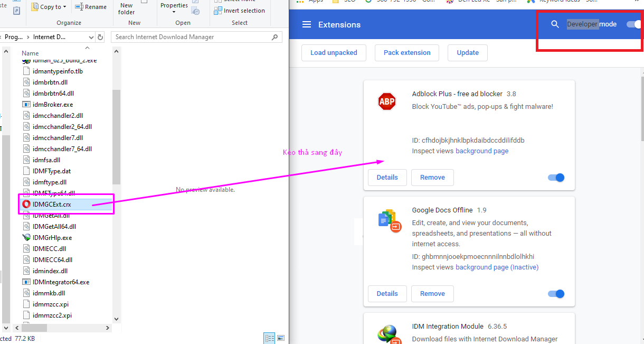
Task: Click the idmftype.dll file icon
Action: [27, 182]
